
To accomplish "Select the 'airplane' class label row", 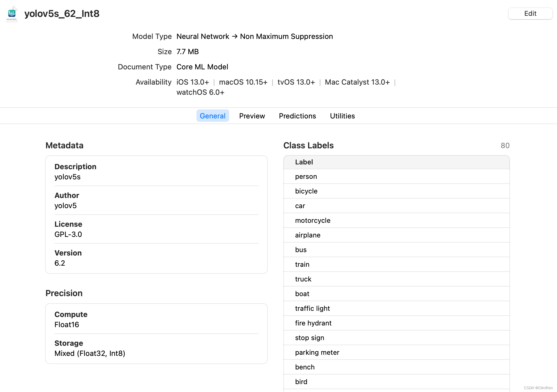I will (396, 235).
